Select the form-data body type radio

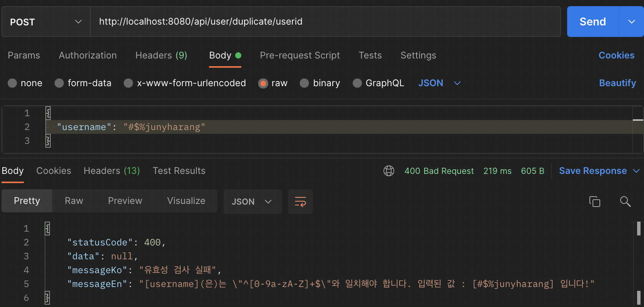[x=59, y=83]
